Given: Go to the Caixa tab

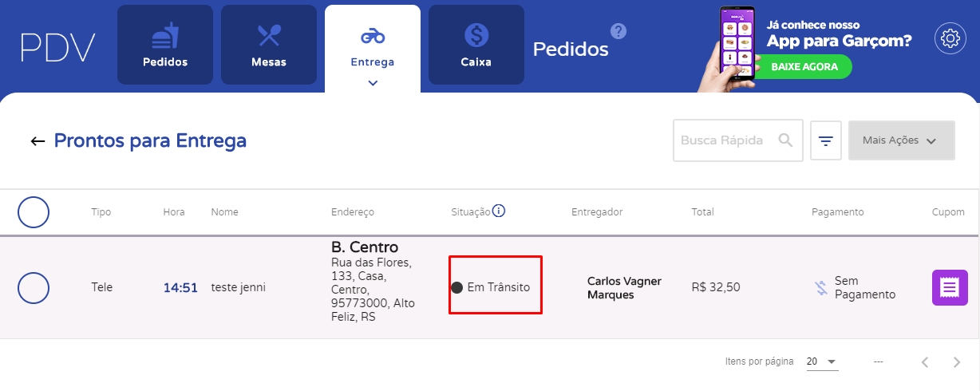Looking at the screenshot, I should (476, 45).
